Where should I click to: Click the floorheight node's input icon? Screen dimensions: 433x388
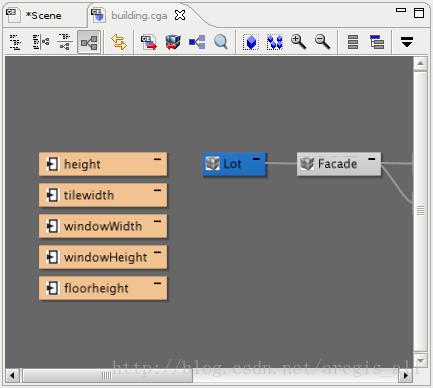[x=52, y=288]
